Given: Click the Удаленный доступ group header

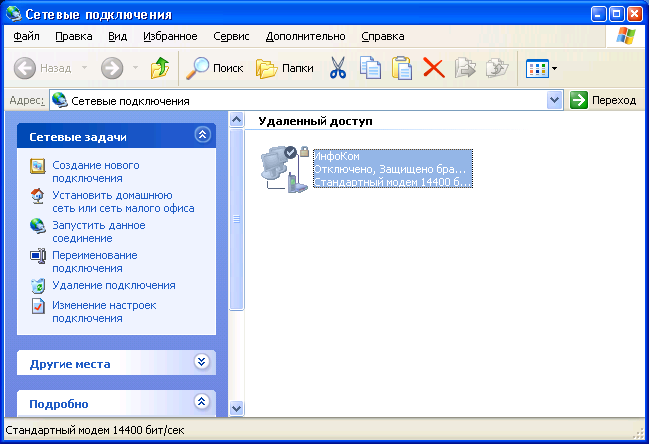Looking at the screenshot, I should pyautogui.click(x=315, y=121).
